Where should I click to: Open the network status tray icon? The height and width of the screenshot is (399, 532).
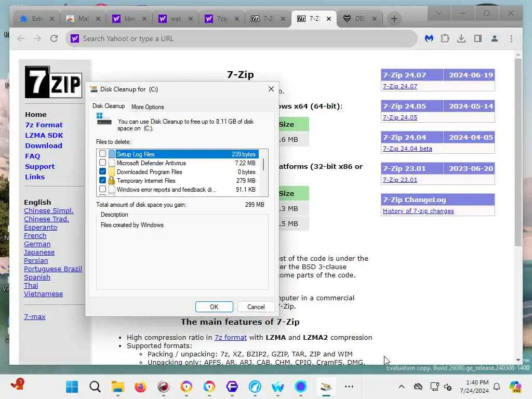(x=434, y=387)
